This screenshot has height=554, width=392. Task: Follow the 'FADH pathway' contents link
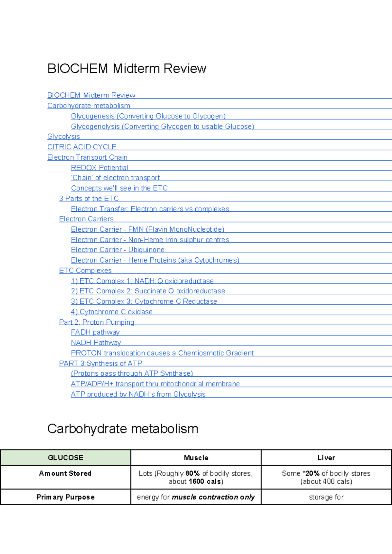tap(95, 332)
